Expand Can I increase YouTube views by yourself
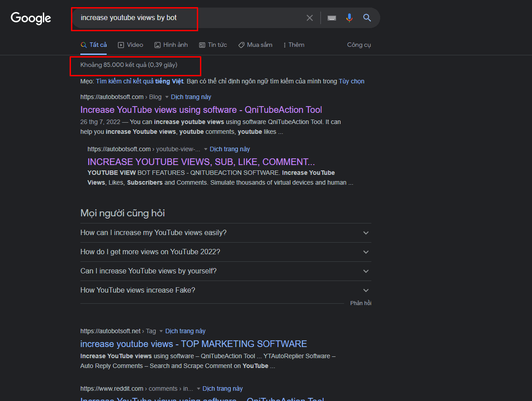The height and width of the screenshot is (401, 532). click(x=226, y=271)
